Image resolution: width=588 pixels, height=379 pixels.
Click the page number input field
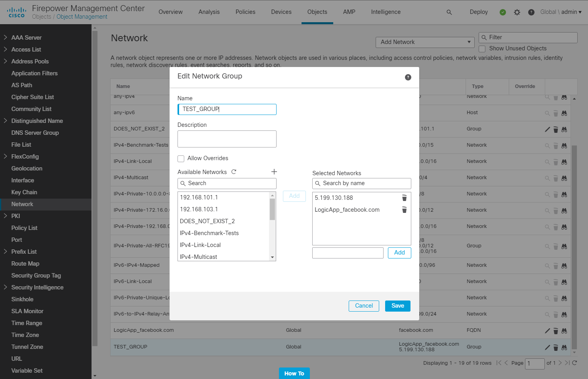pos(535,364)
